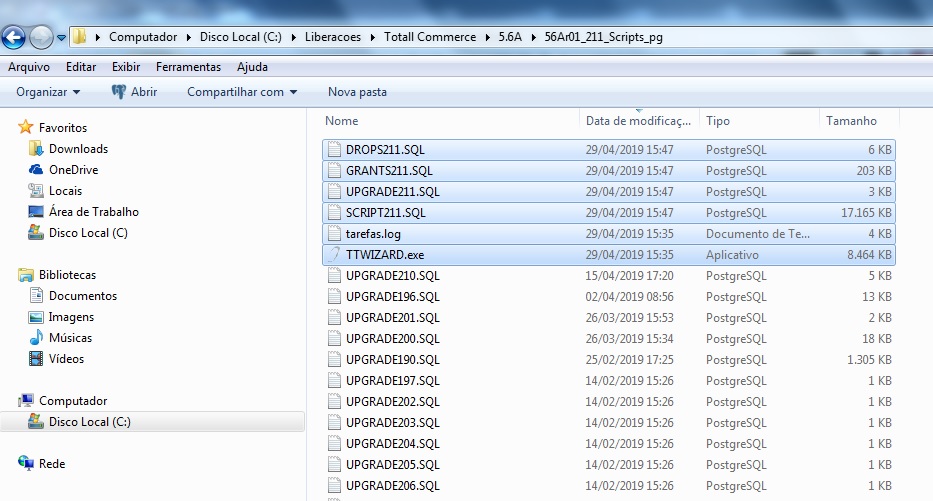
Task: Expand arrow after Liberacoes in breadcrumb
Action: [x=372, y=37]
